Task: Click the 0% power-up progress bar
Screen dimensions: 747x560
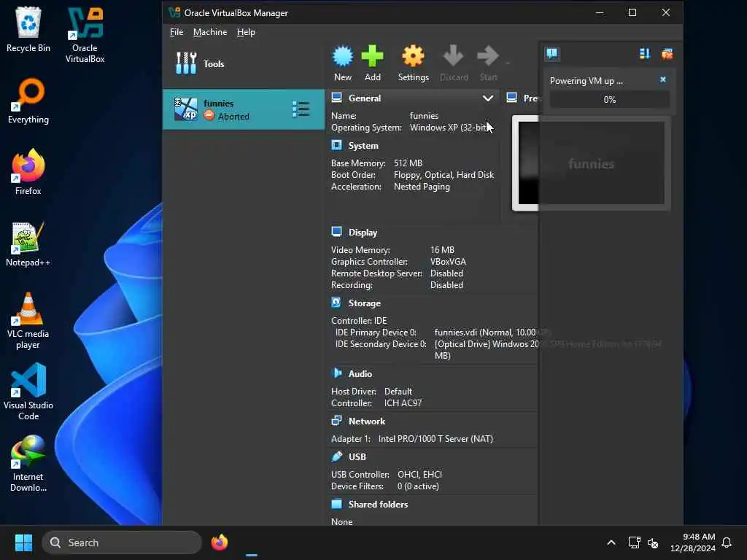Action: pyautogui.click(x=609, y=99)
